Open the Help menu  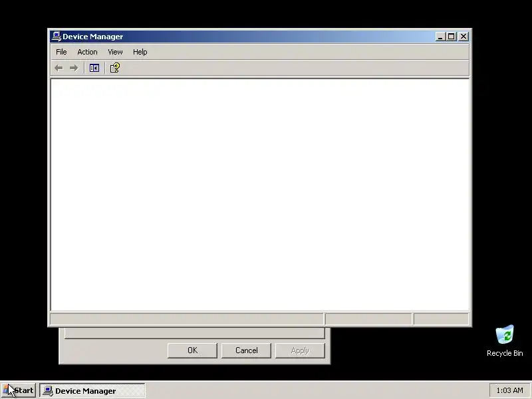tap(140, 52)
